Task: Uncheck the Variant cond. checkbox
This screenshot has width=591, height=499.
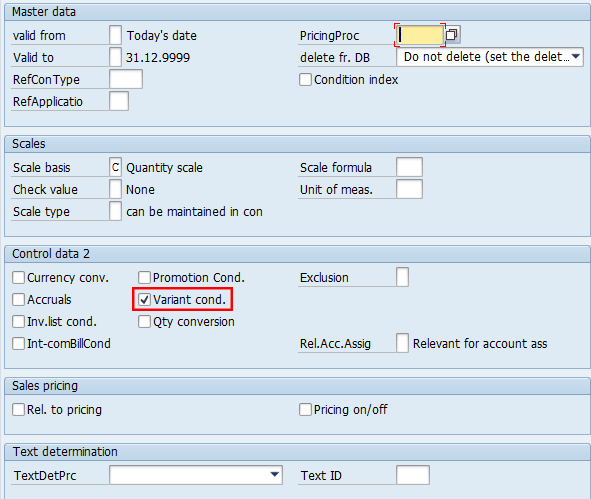Action: coord(144,300)
